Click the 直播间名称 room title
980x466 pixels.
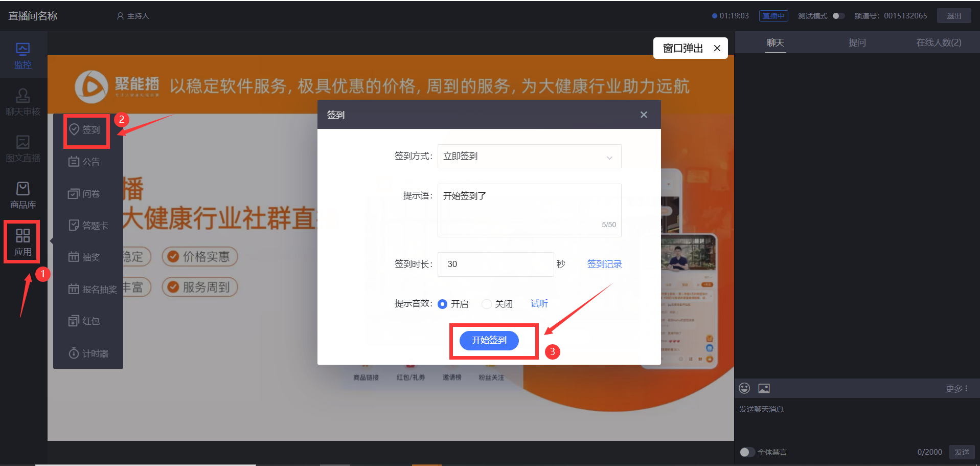click(33, 16)
